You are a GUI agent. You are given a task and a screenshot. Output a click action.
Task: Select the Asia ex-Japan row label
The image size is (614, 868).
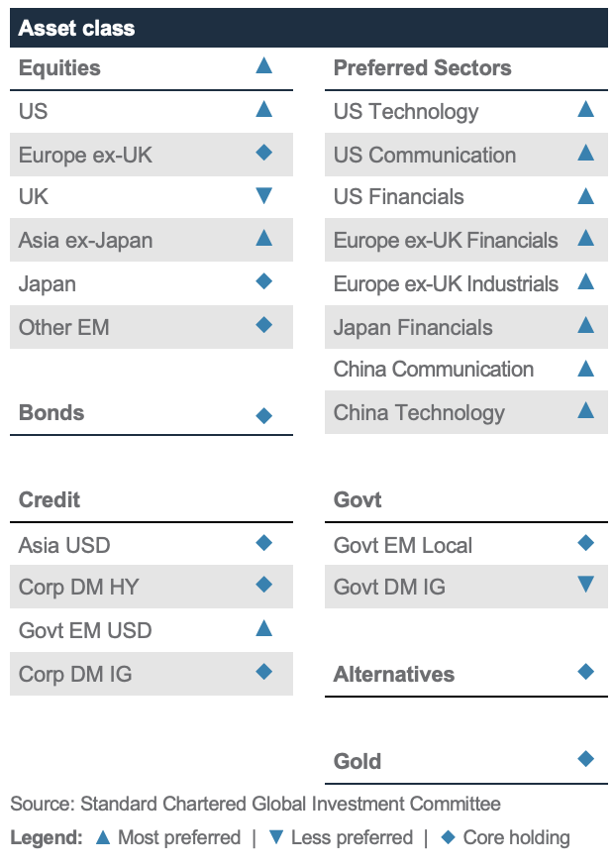85,240
